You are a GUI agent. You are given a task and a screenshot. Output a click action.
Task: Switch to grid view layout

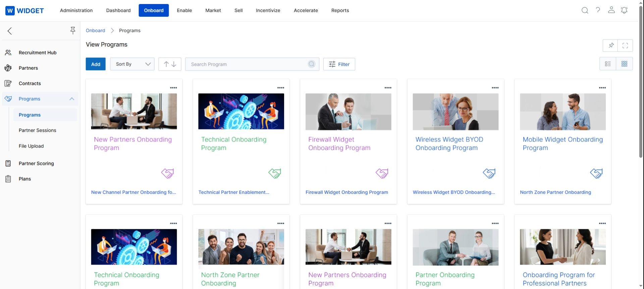pos(625,64)
